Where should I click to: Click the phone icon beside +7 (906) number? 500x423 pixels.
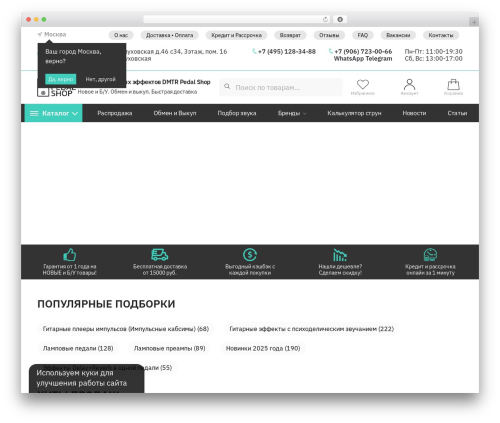pyautogui.click(x=331, y=51)
